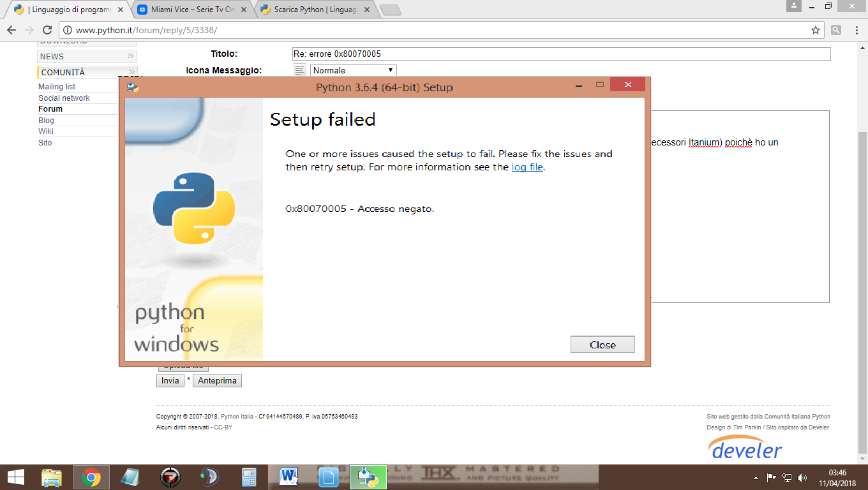
Task: Open the Chrome three-dot menu
Action: tap(855, 30)
